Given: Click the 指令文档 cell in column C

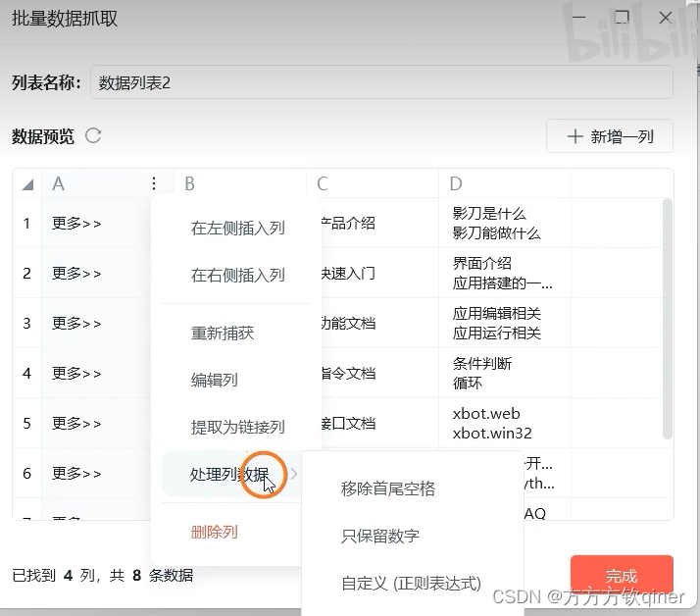Looking at the screenshot, I should [380, 373].
